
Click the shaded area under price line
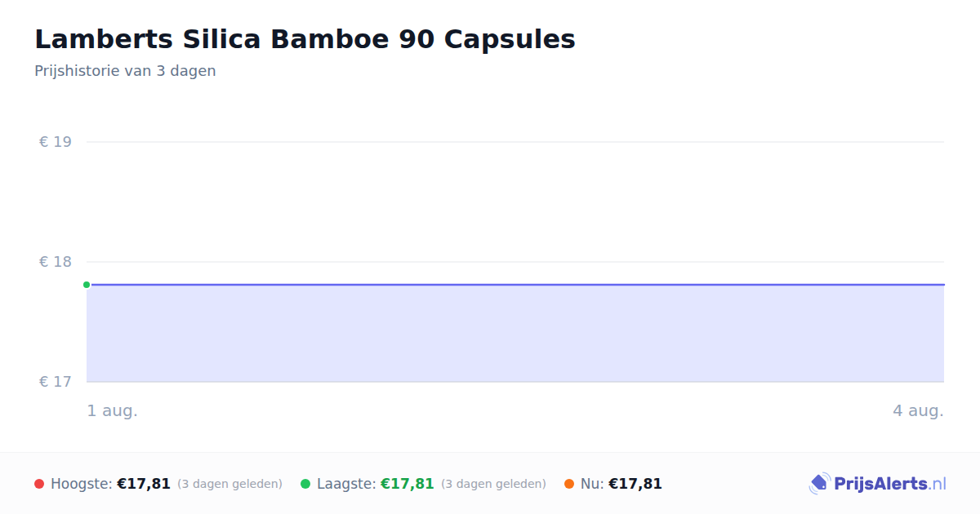point(515,334)
